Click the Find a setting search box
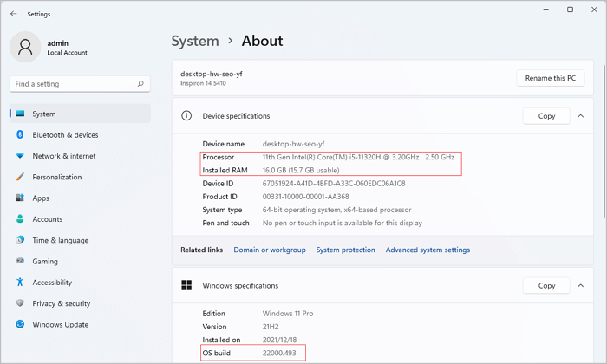Screen dimensions: 607x364 pos(74,84)
